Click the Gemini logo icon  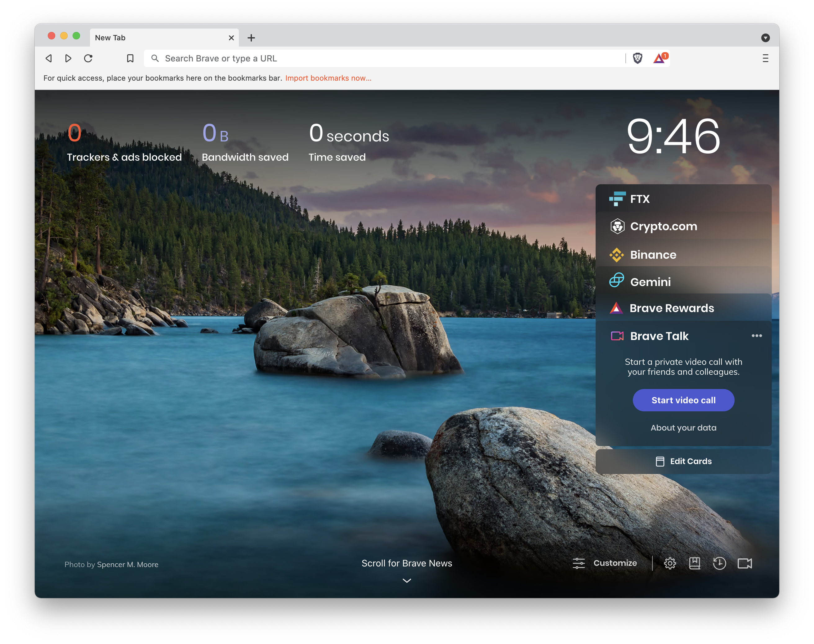(616, 280)
